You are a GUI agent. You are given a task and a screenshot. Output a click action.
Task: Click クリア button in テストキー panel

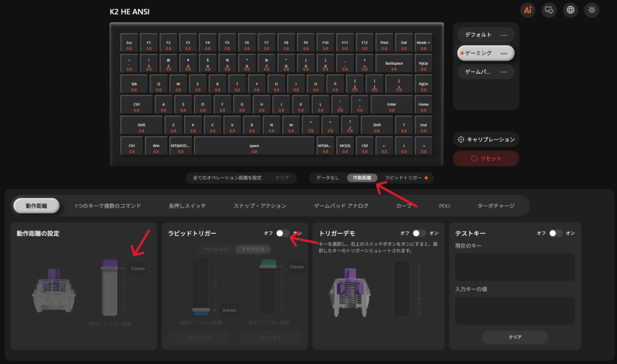[x=515, y=337]
